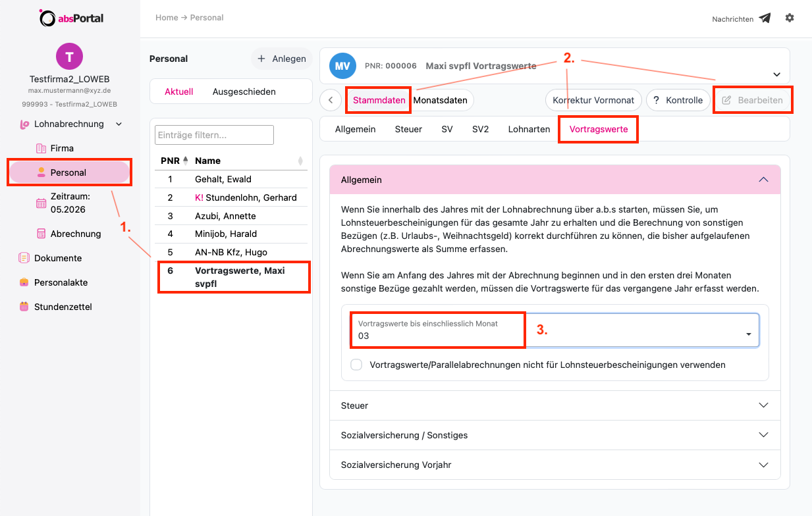The width and height of the screenshot is (812, 516).
Task: Click the Abrechnung calculator icon
Action: click(41, 234)
